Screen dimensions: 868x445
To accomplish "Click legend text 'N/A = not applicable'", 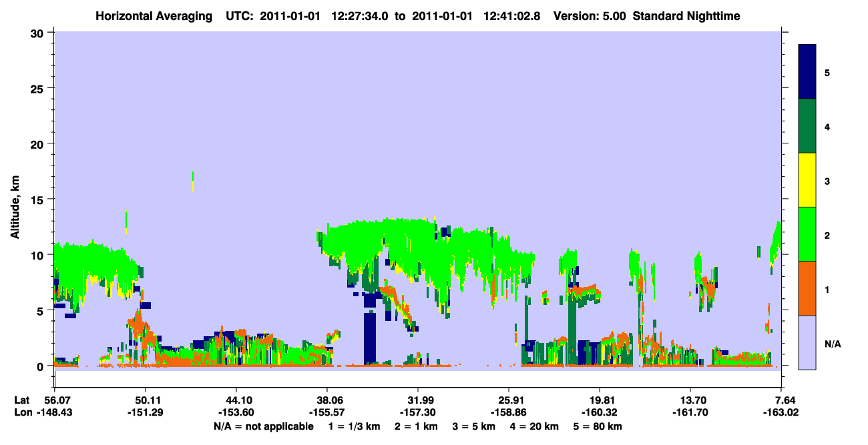I will (264, 426).
